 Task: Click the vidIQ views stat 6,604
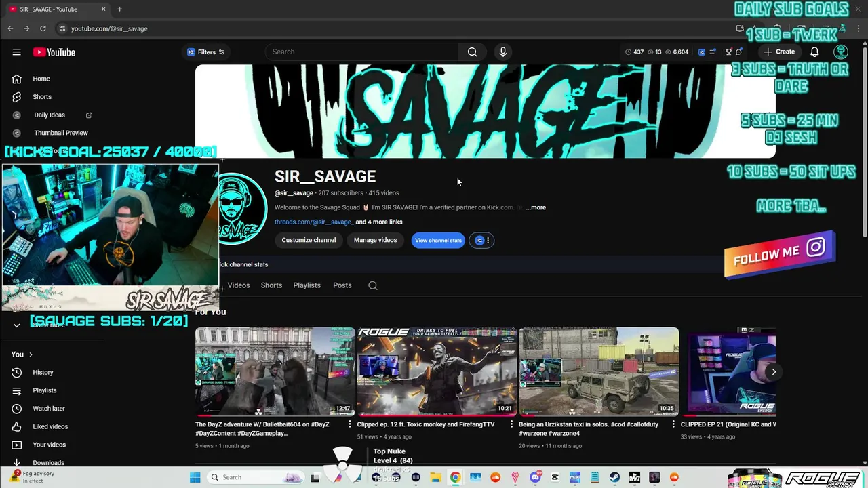(677, 52)
